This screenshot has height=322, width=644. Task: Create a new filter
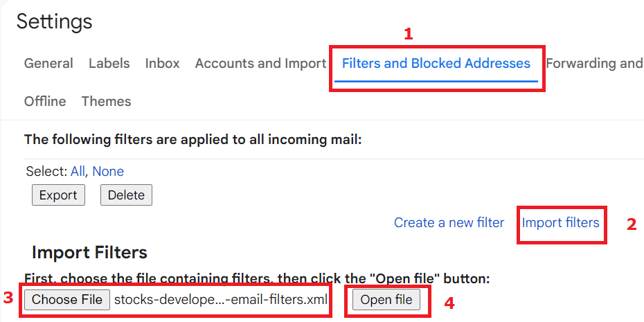(x=449, y=222)
